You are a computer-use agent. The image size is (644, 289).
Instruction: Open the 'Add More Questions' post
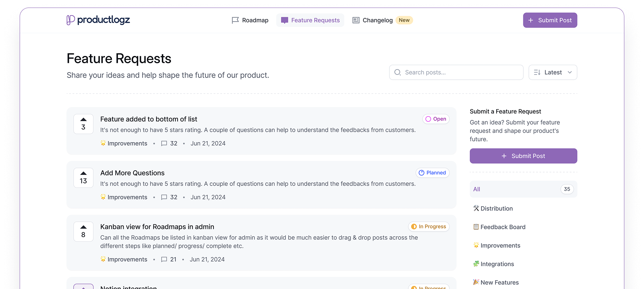click(132, 173)
